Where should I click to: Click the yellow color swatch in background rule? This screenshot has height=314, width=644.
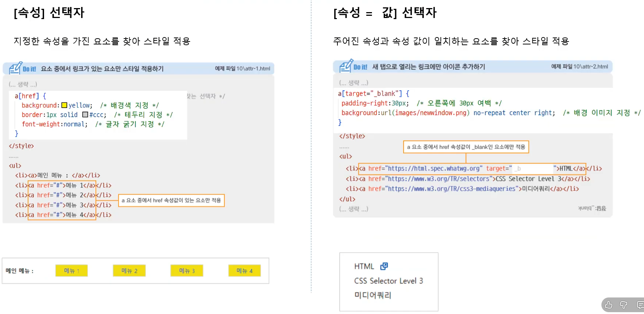[64, 105]
